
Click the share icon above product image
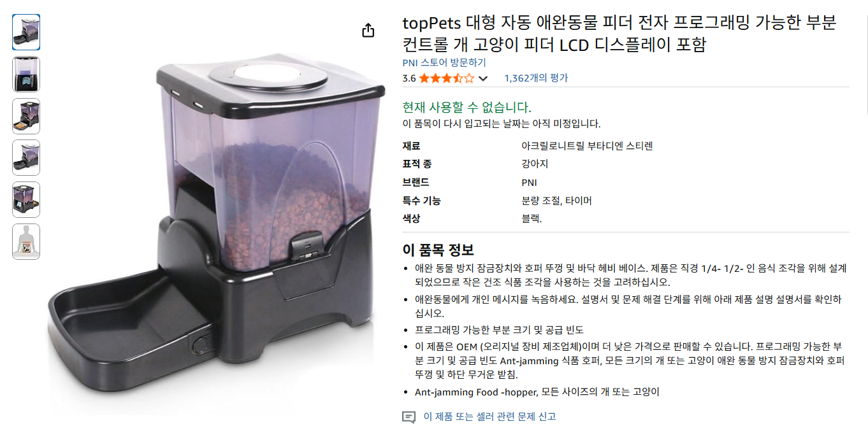[368, 31]
